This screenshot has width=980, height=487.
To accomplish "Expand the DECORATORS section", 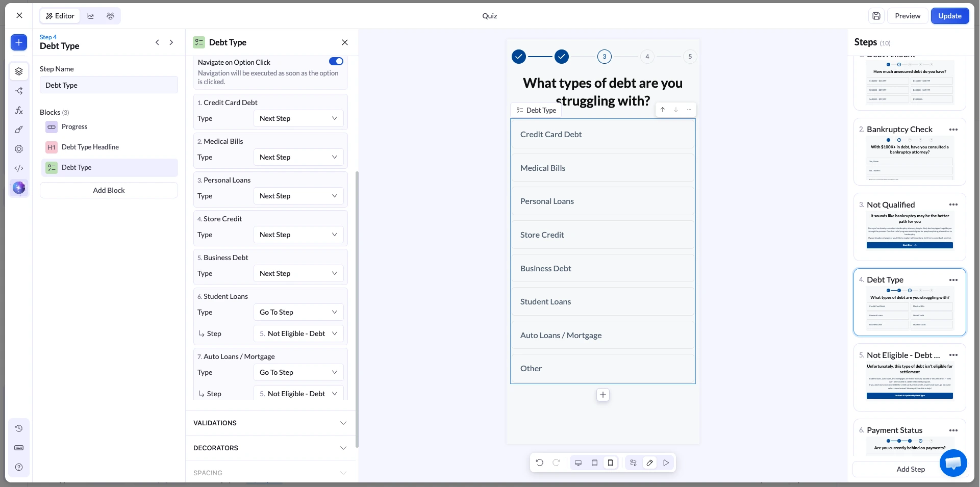I will pyautogui.click(x=270, y=448).
